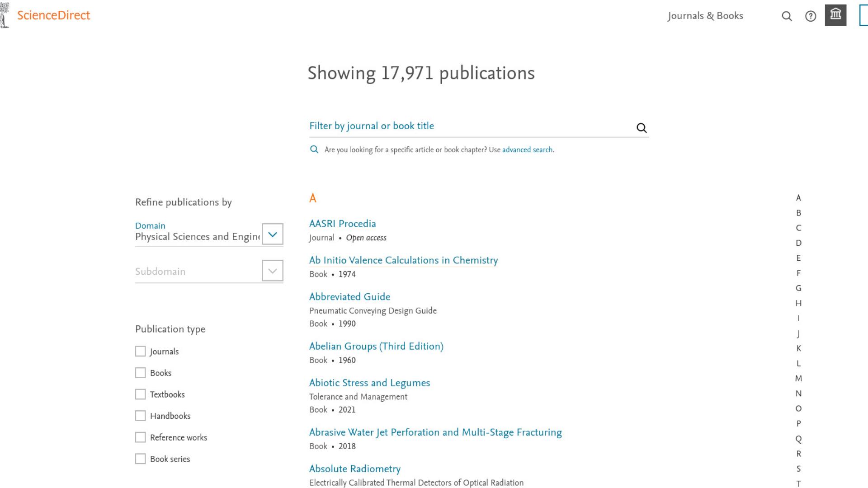Jump to letter L in index

click(x=798, y=364)
